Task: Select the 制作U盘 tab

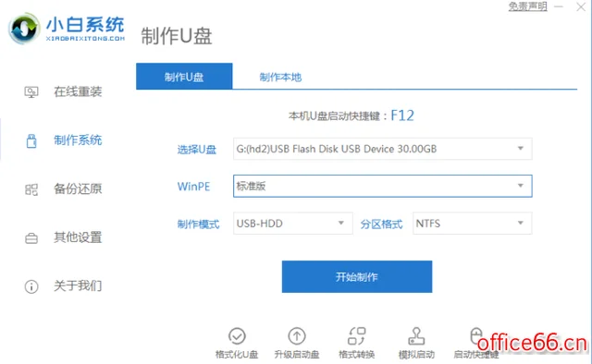Action: (184, 76)
